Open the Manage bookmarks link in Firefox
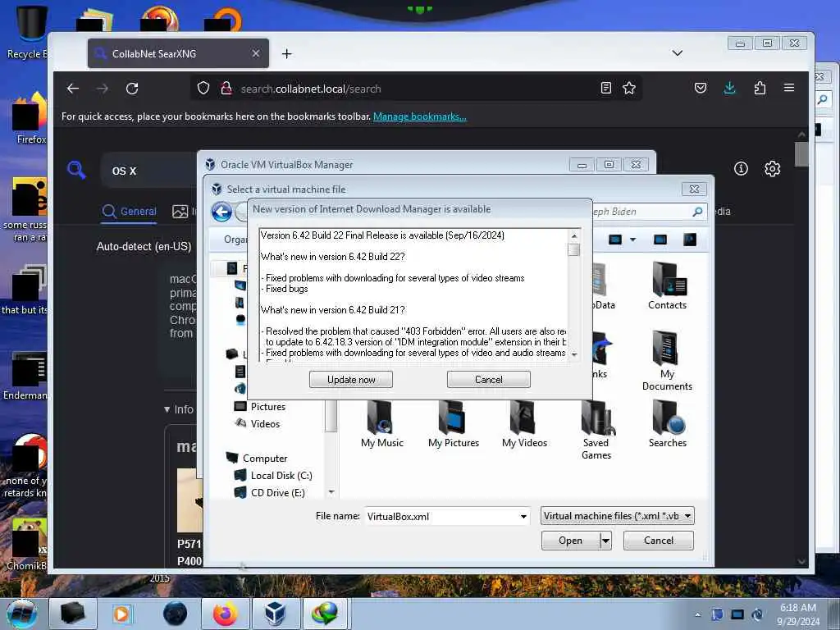This screenshot has width=840, height=630. click(x=419, y=116)
